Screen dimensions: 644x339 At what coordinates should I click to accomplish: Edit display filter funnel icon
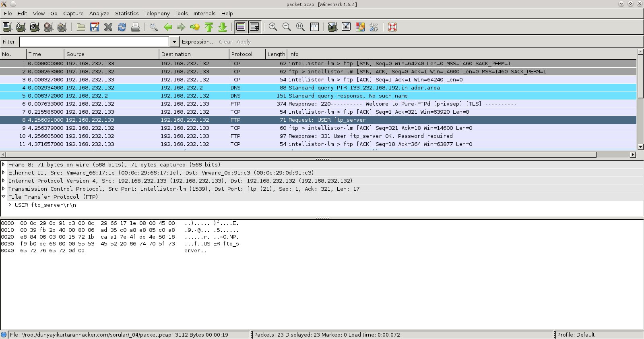(x=346, y=27)
